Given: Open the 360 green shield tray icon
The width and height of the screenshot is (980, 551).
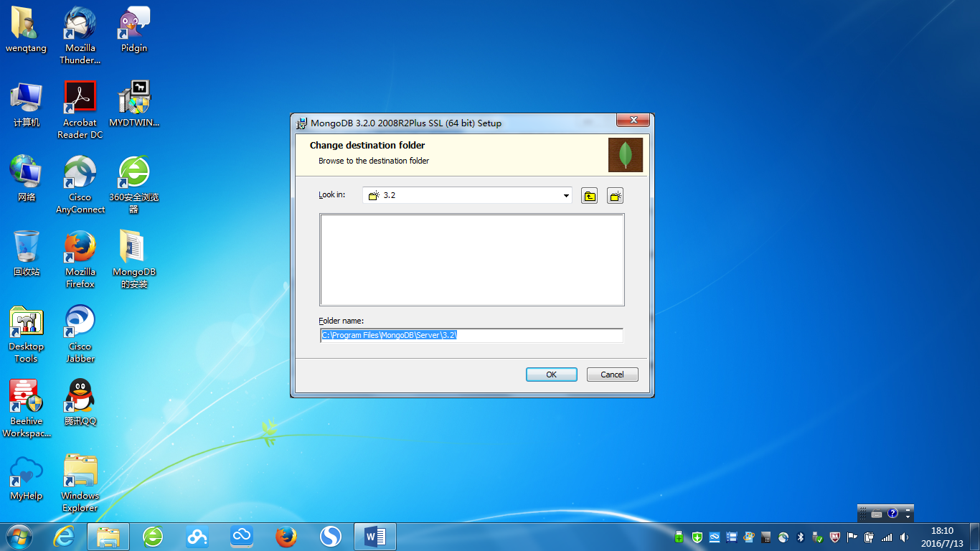Looking at the screenshot, I should tap(697, 537).
